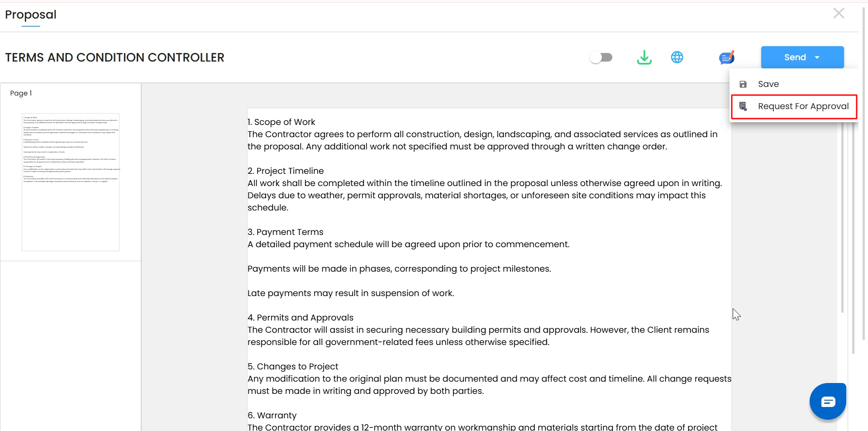The image size is (868, 431).
Task: Click the green download icon
Action: [644, 57]
